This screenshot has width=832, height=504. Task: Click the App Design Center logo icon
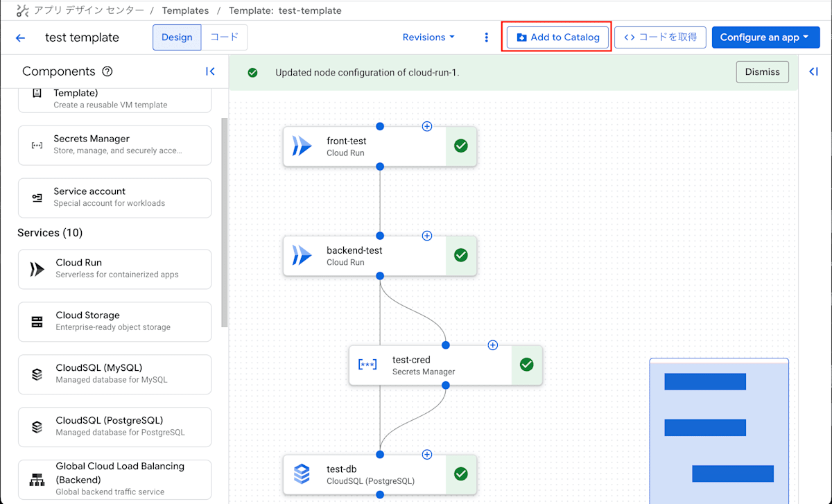tap(22, 10)
